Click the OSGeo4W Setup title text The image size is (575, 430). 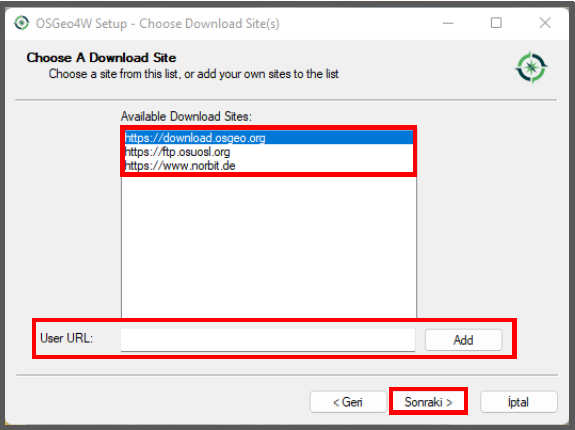[158, 23]
